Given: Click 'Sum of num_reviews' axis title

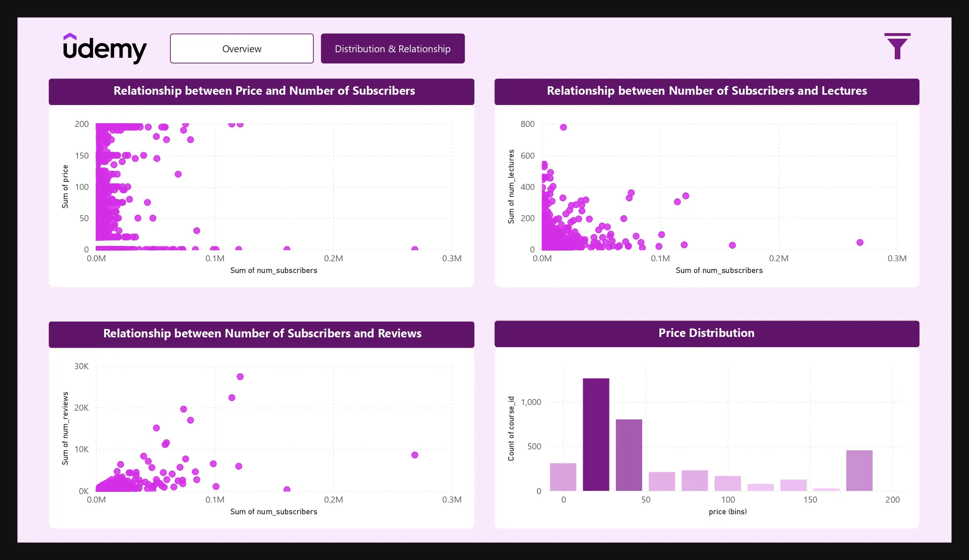Looking at the screenshot, I should [x=65, y=428].
